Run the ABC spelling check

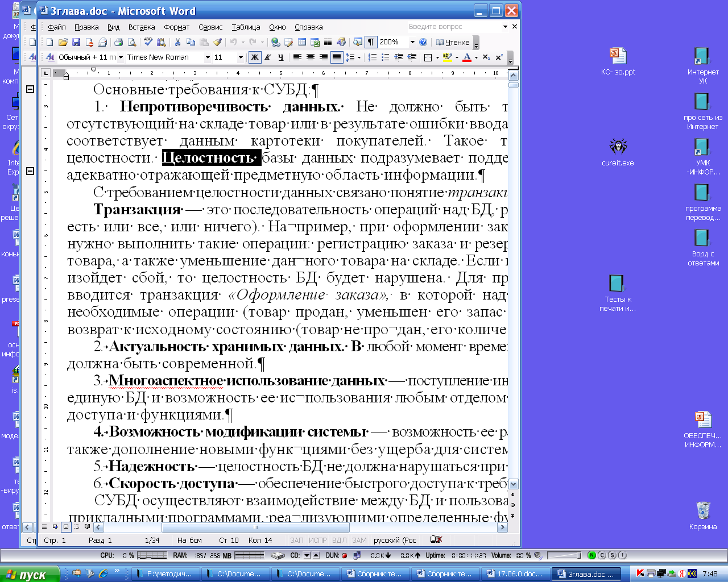(x=148, y=42)
